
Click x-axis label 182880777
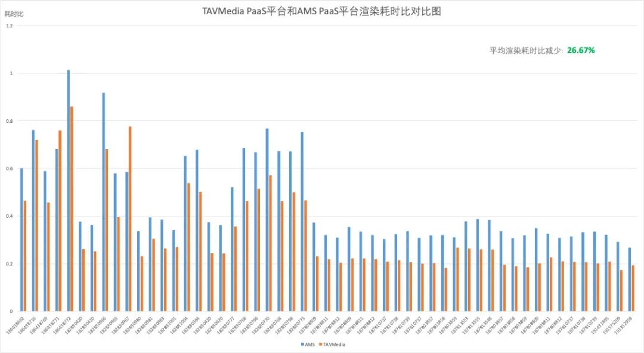(226, 324)
